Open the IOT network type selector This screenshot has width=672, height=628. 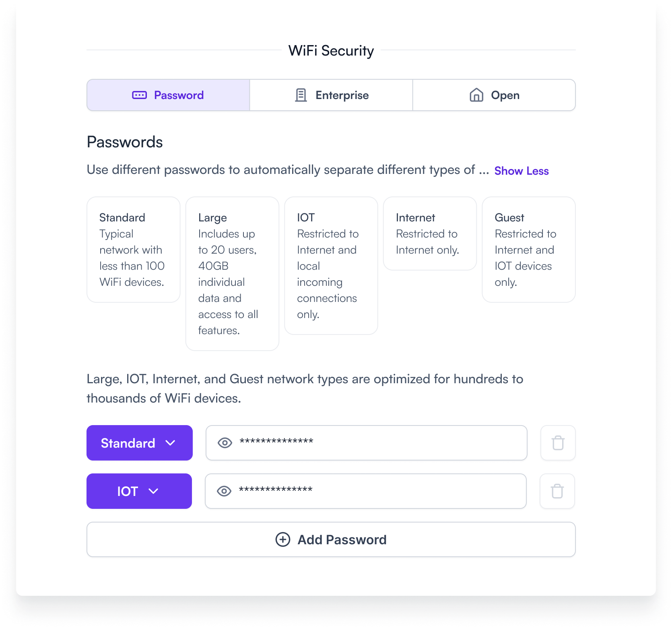pos(139,491)
